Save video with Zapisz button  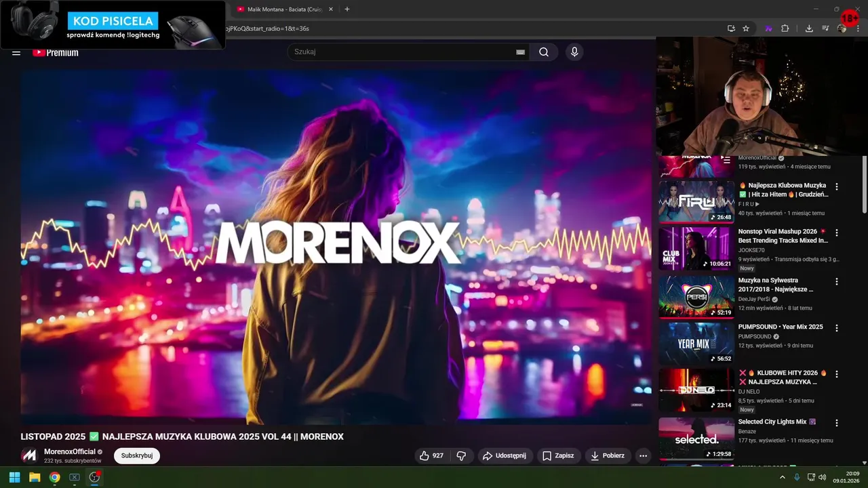558,455
